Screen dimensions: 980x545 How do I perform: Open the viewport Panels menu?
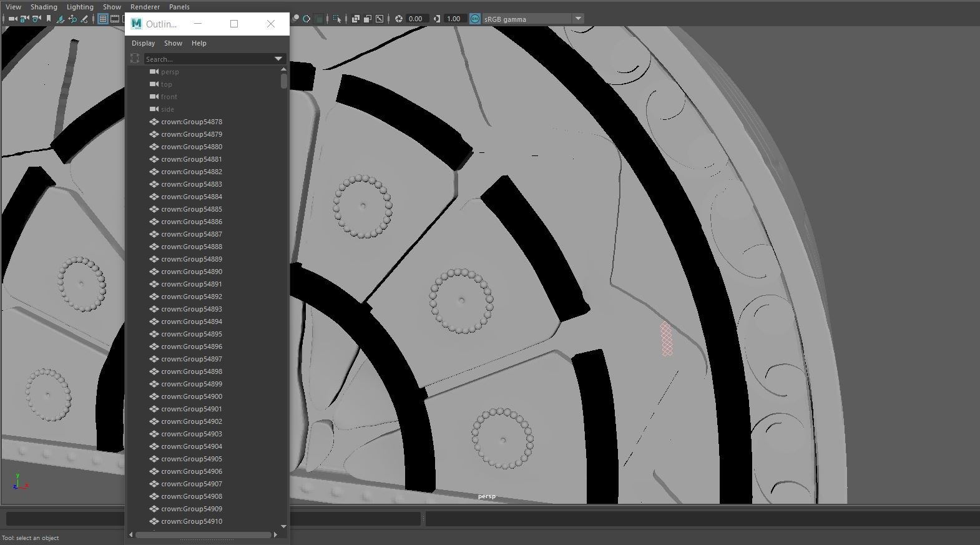point(179,7)
